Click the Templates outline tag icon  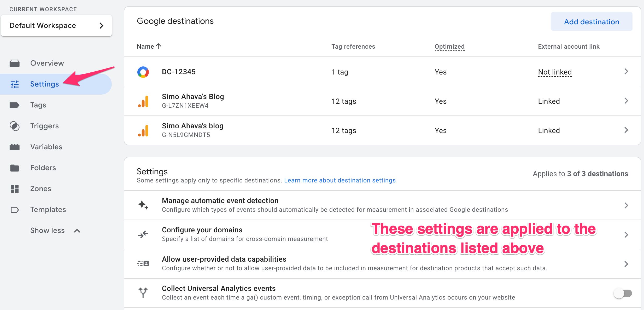[15, 210]
